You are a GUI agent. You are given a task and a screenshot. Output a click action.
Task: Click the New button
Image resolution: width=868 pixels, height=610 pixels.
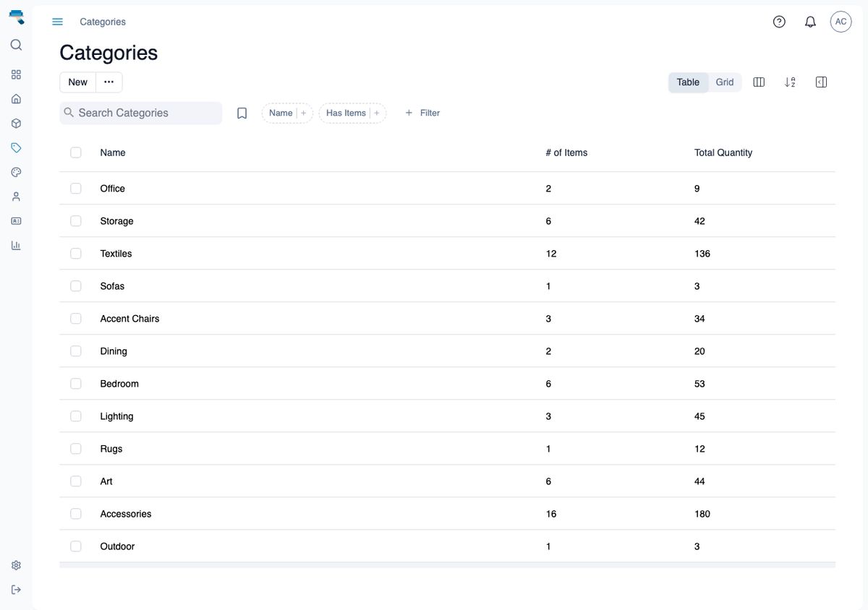point(77,82)
